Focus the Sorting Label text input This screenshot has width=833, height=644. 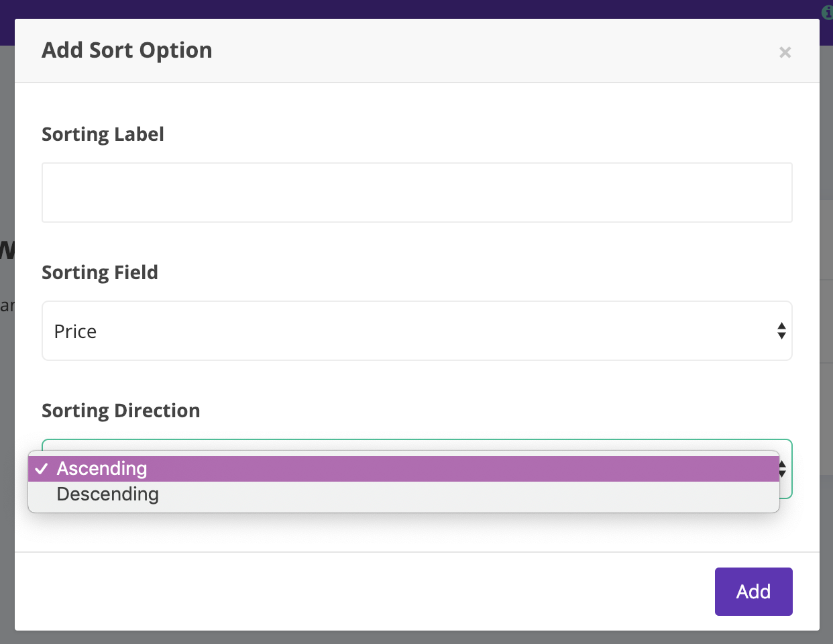pos(417,193)
